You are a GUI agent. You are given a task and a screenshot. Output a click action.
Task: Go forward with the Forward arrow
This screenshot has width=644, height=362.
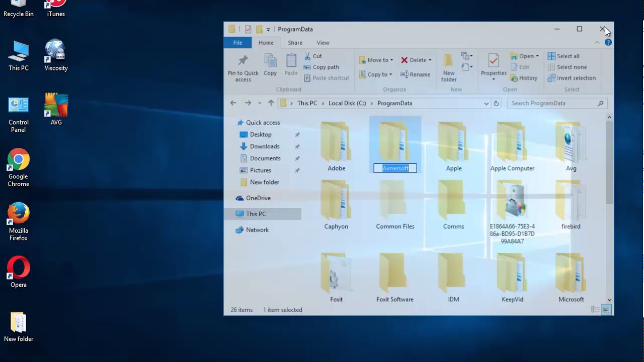click(248, 103)
